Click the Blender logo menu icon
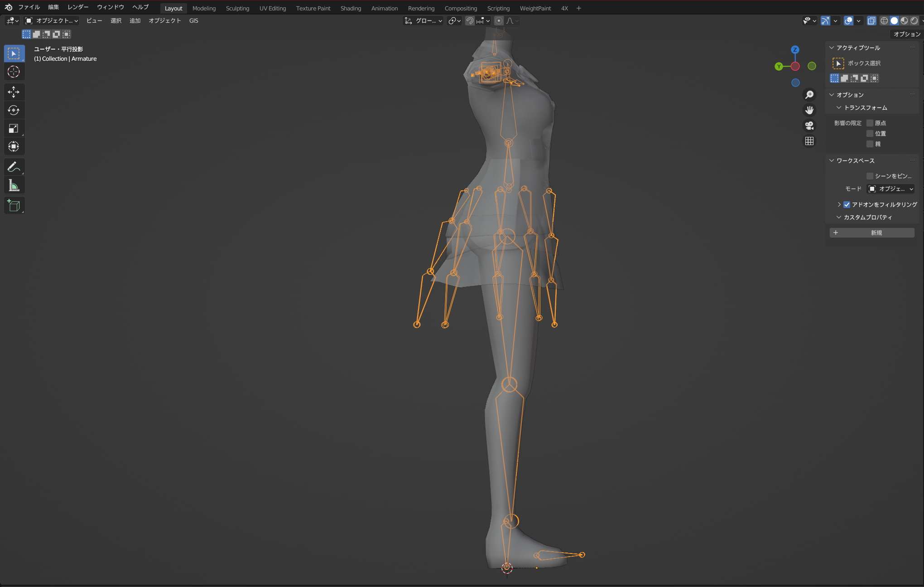This screenshot has width=924, height=587. pos(8,7)
